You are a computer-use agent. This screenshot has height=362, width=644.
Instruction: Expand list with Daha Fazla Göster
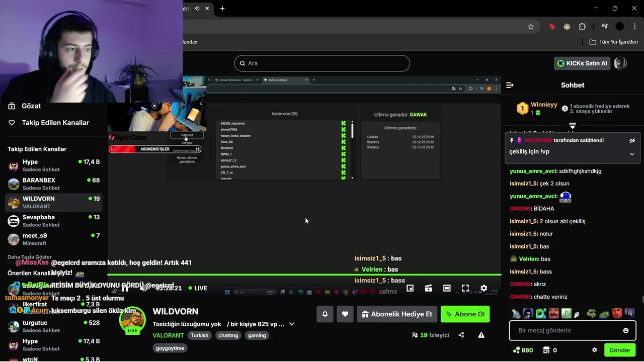[x=30, y=257]
